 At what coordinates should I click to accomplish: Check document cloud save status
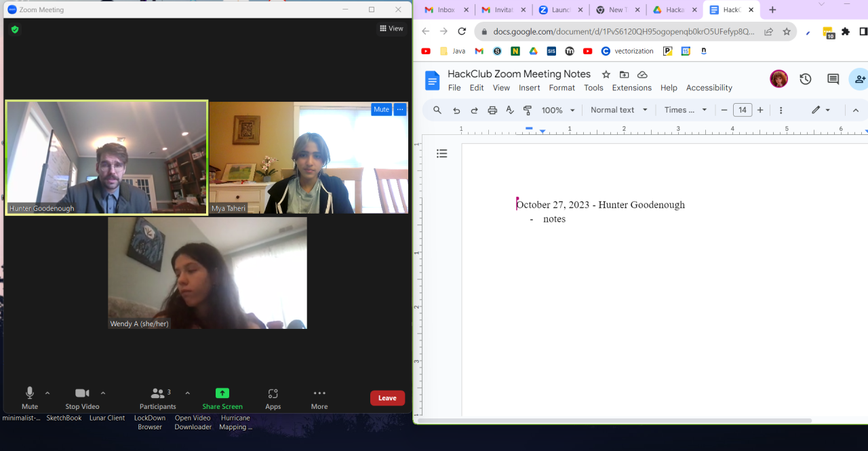coord(642,74)
